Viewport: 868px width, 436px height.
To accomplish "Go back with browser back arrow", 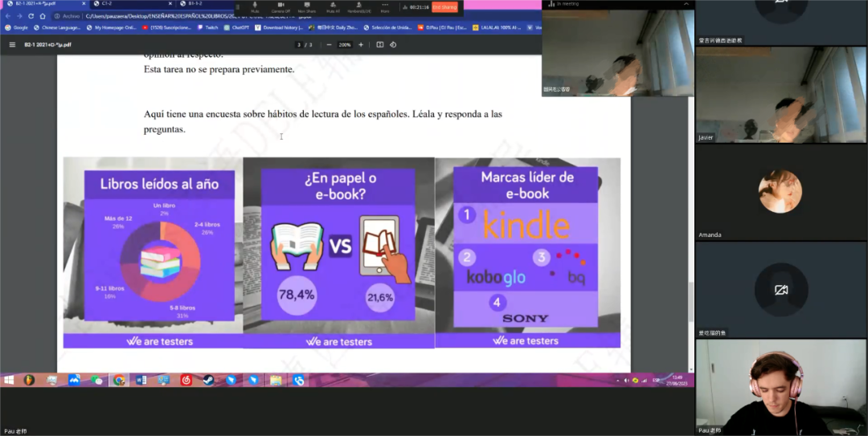I will (x=8, y=16).
